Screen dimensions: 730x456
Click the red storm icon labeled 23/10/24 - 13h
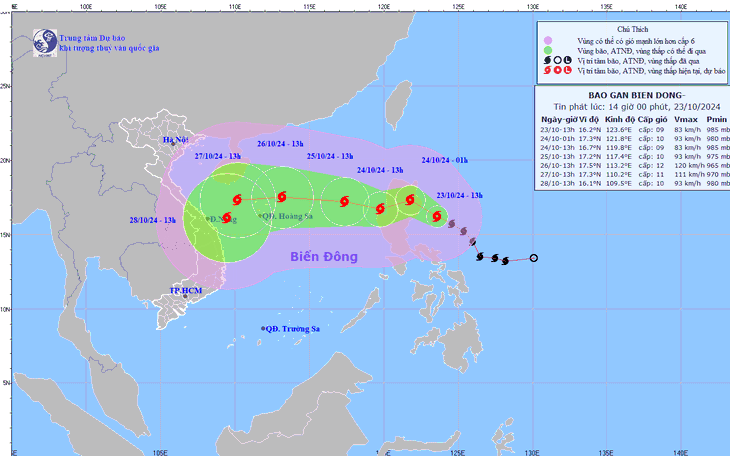(x=437, y=216)
